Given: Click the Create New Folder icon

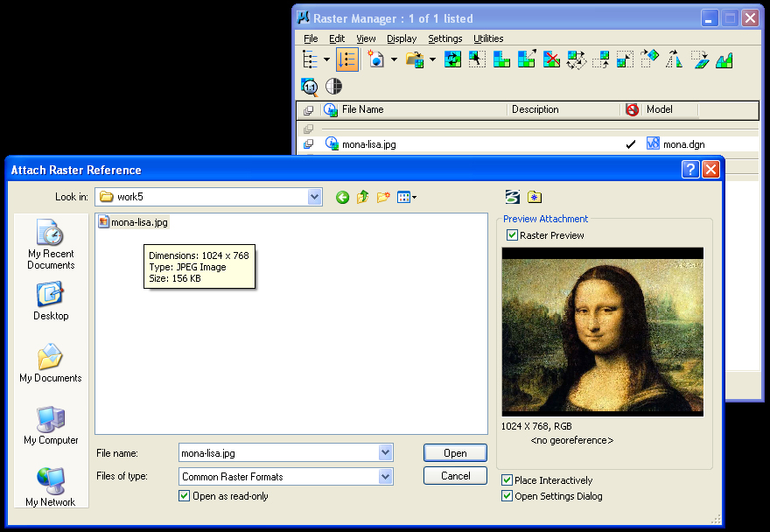Looking at the screenshot, I should 383,197.
